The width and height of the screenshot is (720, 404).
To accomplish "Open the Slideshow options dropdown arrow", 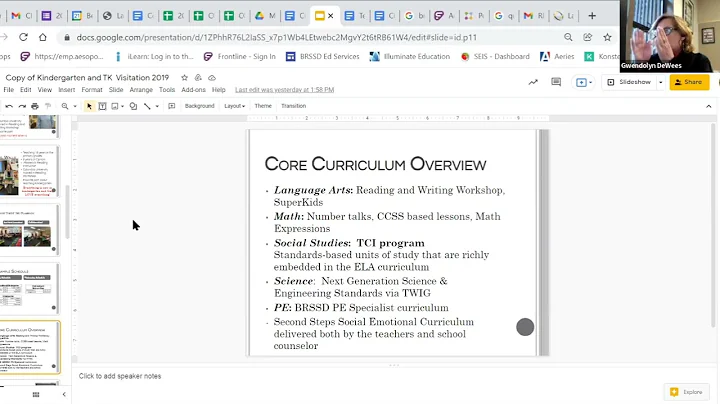I will coord(661,82).
